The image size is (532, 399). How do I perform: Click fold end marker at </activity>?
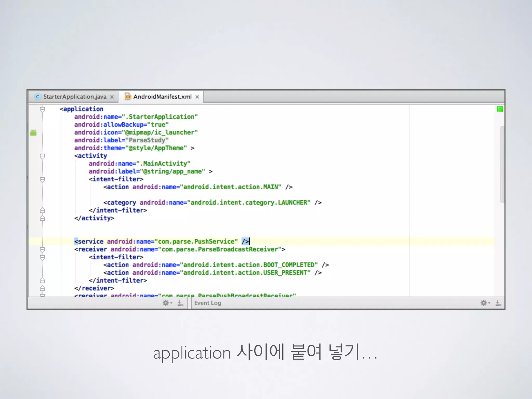click(x=42, y=218)
